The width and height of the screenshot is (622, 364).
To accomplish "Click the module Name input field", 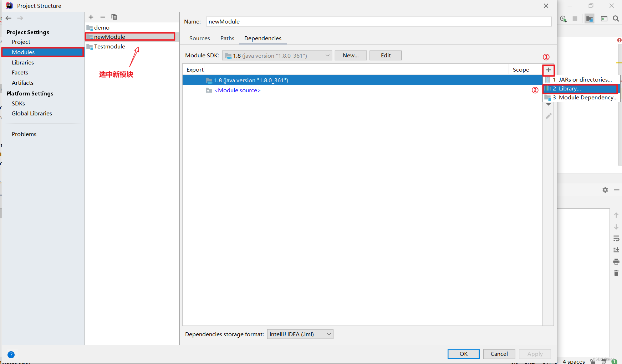I will click(379, 22).
